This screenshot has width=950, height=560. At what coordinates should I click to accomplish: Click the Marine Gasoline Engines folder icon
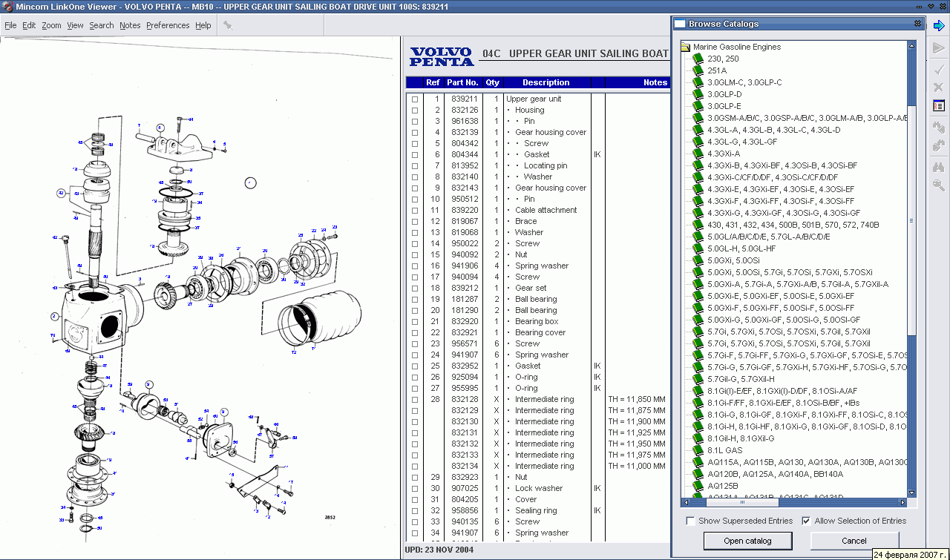click(686, 47)
